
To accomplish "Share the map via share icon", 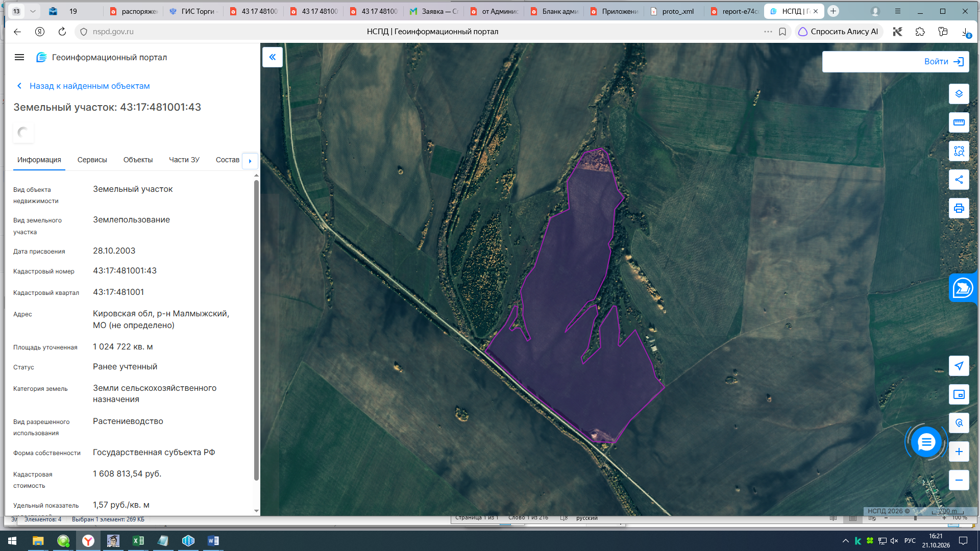I will click(959, 180).
